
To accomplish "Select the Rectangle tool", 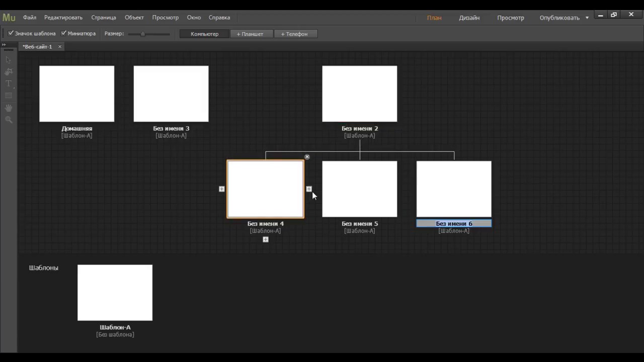I will pos(9,96).
